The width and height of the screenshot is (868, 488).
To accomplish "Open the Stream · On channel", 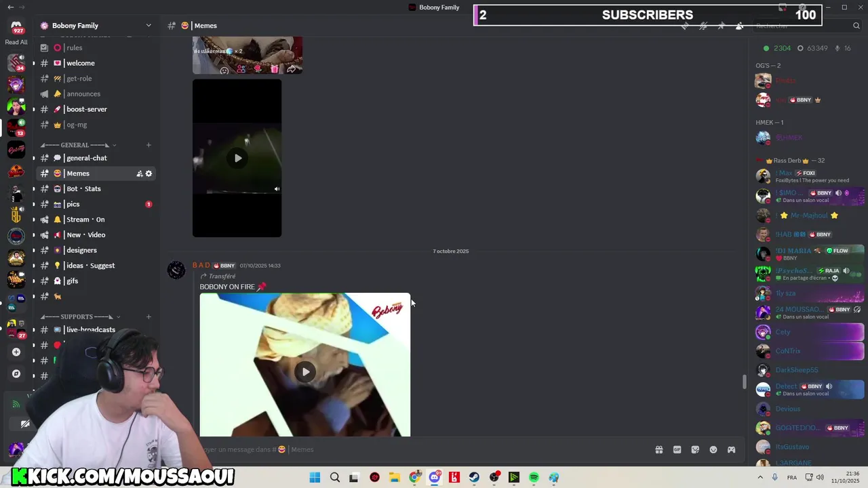I will pyautogui.click(x=95, y=220).
